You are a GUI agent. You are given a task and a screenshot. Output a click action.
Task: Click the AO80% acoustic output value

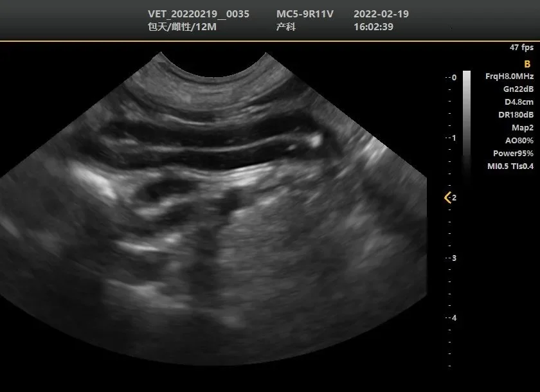click(519, 141)
